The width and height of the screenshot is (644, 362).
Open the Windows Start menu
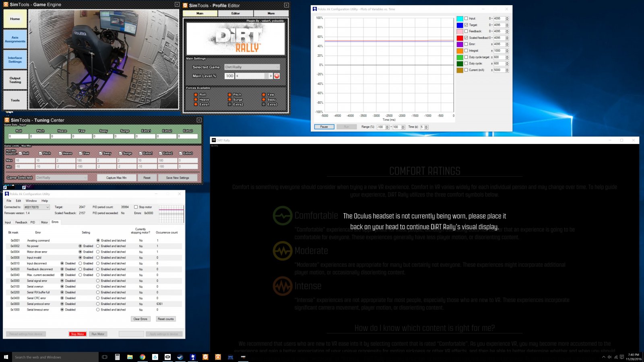pyautogui.click(x=6, y=357)
